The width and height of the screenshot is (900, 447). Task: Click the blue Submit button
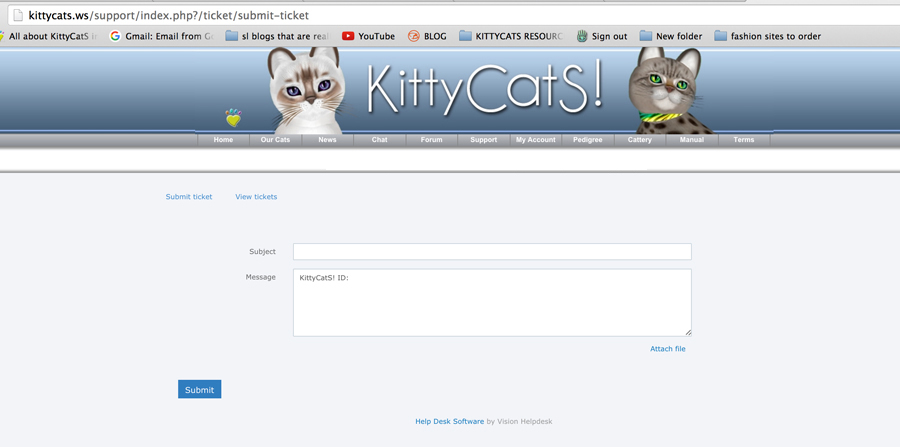[199, 389]
